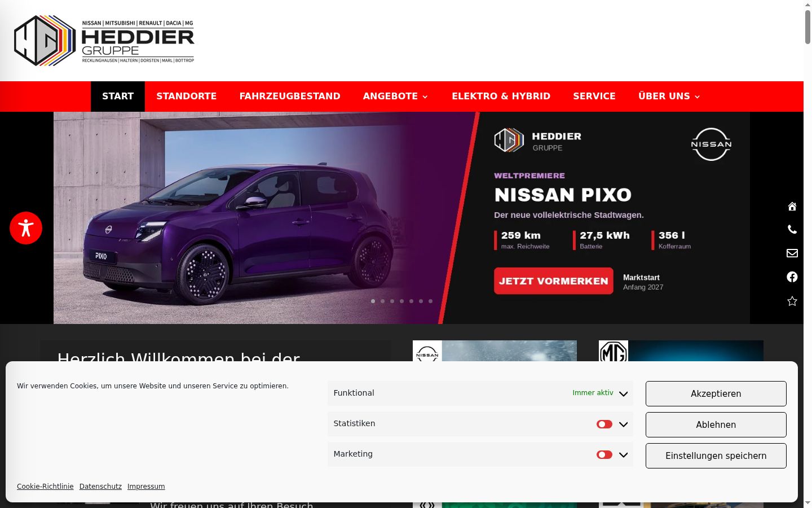
Task: Toggle the Marketing cookie switch
Action: point(604,454)
